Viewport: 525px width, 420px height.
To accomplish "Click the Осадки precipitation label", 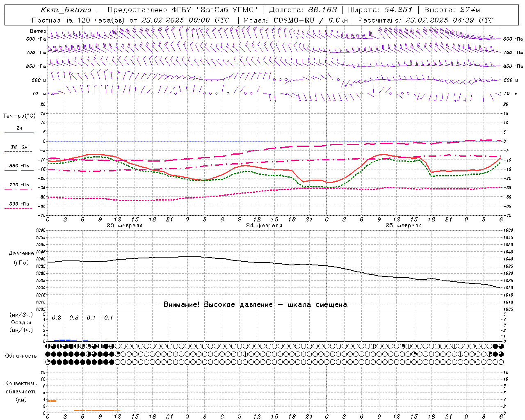I will (x=21, y=322).
